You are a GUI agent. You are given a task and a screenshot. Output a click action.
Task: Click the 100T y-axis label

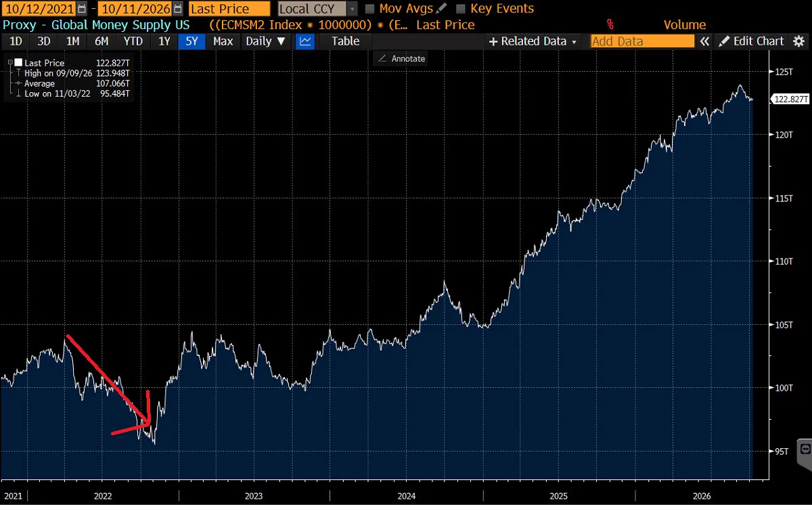click(x=784, y=388)
